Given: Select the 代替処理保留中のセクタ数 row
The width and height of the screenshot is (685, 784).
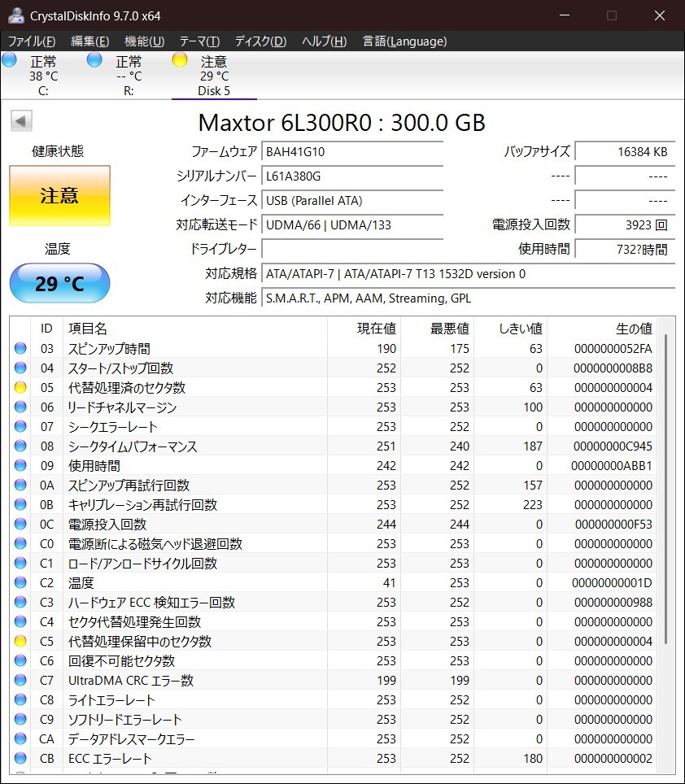Looking at the screenshot, I should click(x=334, y=641).
